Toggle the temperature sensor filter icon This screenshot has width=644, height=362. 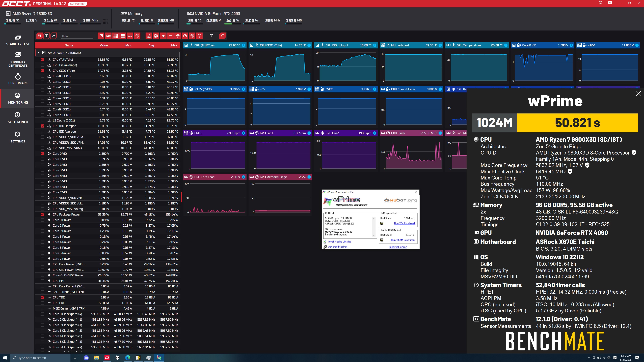[149, 36]
